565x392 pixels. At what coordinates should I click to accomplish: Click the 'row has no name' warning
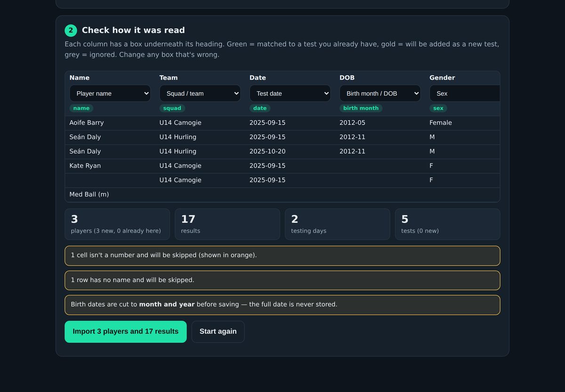point(282,280)
